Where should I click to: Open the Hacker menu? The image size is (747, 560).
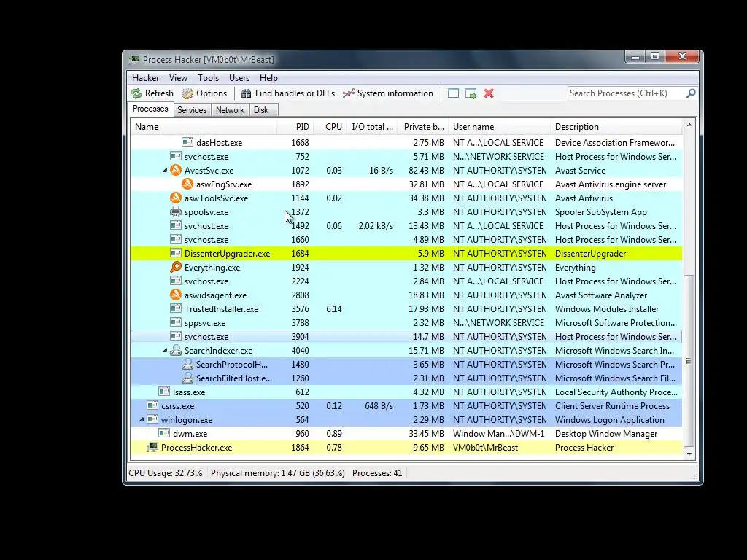click(145, 78)
